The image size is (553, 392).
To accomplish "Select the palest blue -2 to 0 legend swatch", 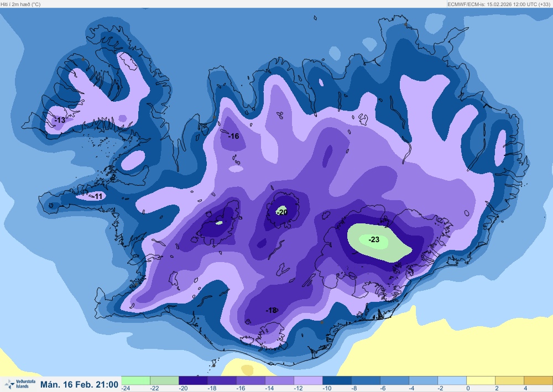I will click(x=452, y=381).
